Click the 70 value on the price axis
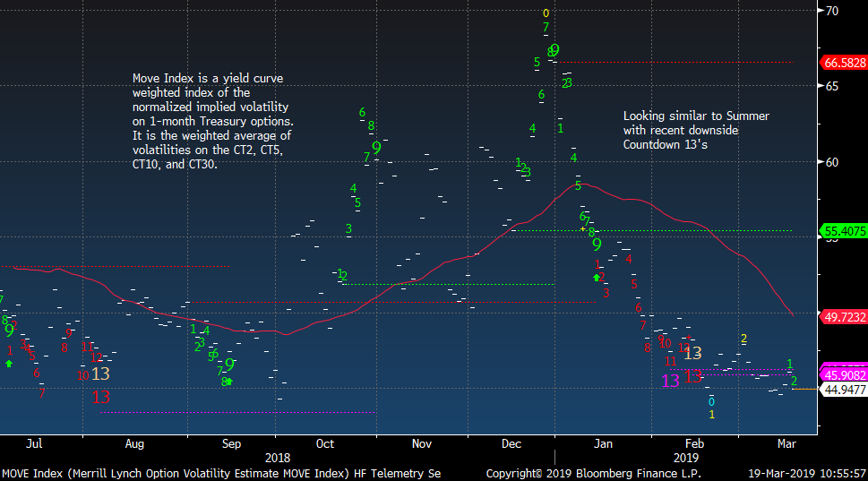Viewport: 868px width, 481px height. [832, 11]
